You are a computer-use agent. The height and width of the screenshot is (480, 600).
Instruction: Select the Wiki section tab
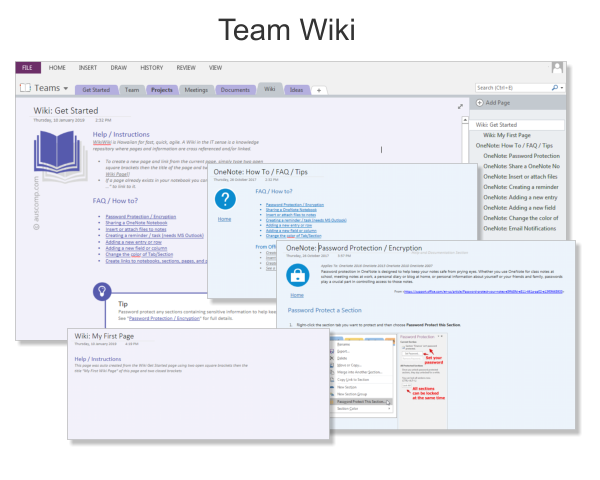pos(270,89)
